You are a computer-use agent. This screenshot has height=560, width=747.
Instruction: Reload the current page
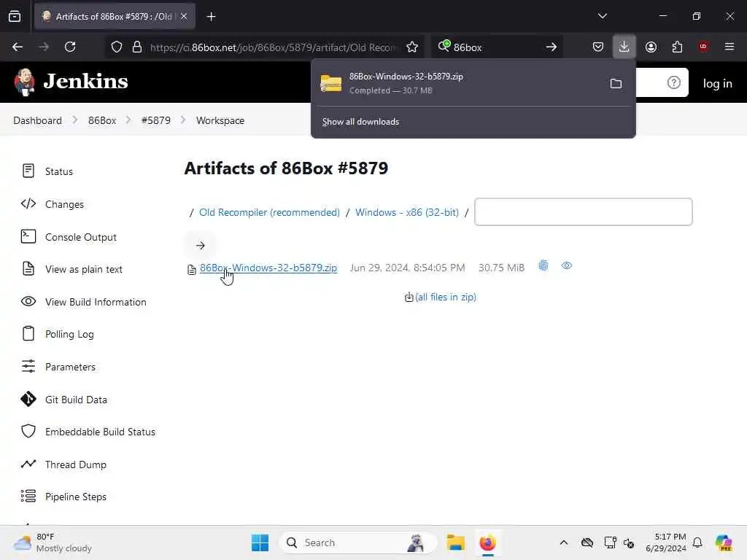pyautogui.click(x=70, y=47)
